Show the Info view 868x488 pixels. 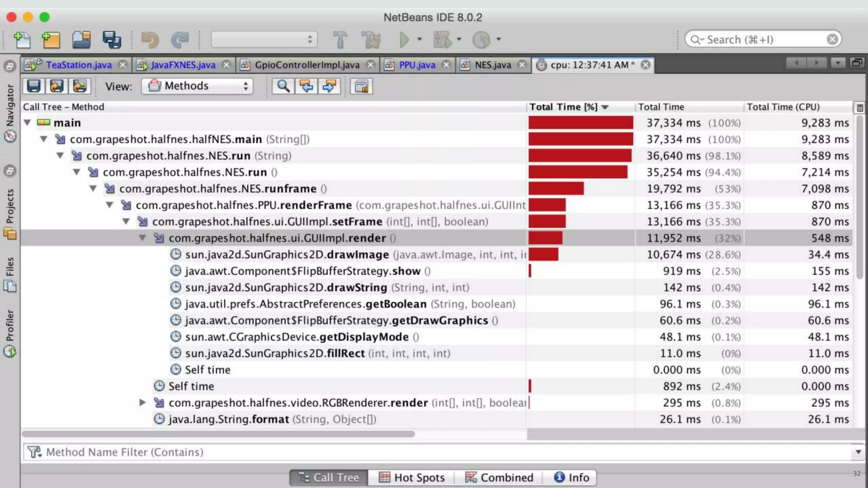coord(571,477)
